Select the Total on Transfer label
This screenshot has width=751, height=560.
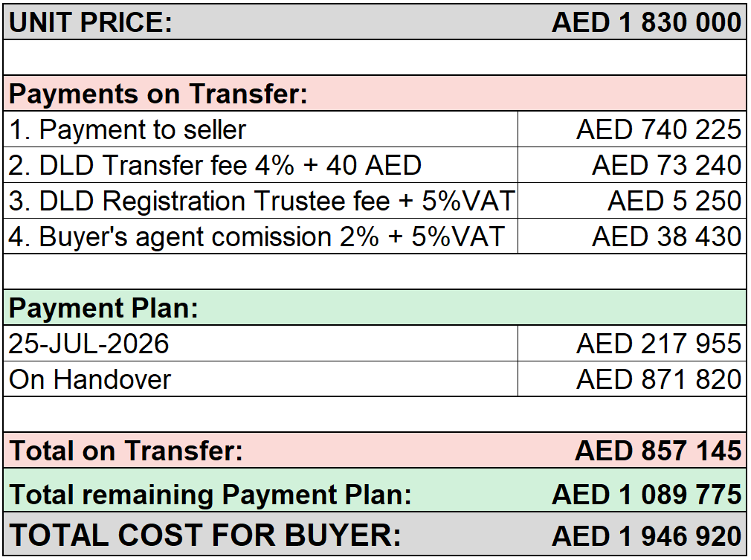126,451
